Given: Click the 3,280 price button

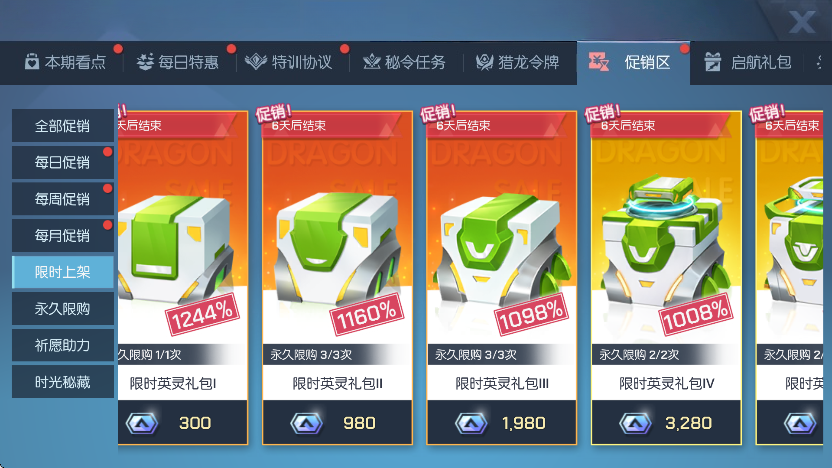Looking at the screenshot, I should [666, 422].
